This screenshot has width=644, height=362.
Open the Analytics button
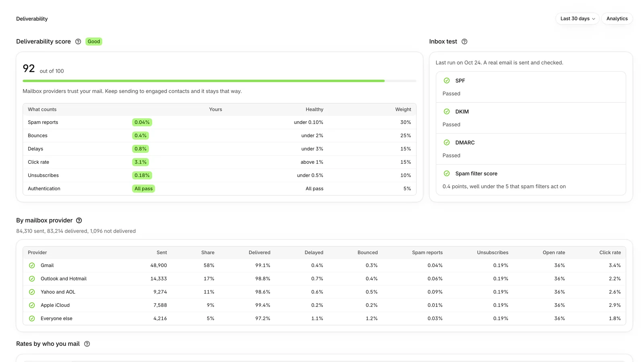point(617,19)
